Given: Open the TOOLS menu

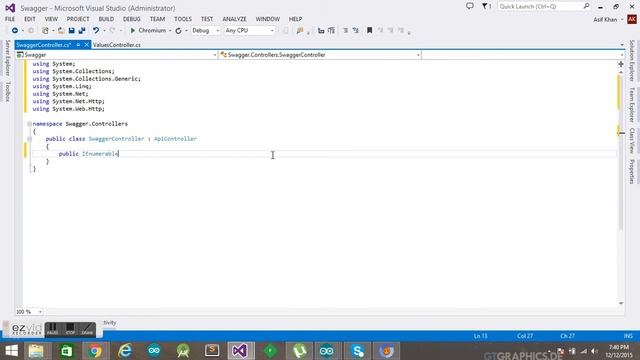Looking at the screenshot, I should pos(182,19).
